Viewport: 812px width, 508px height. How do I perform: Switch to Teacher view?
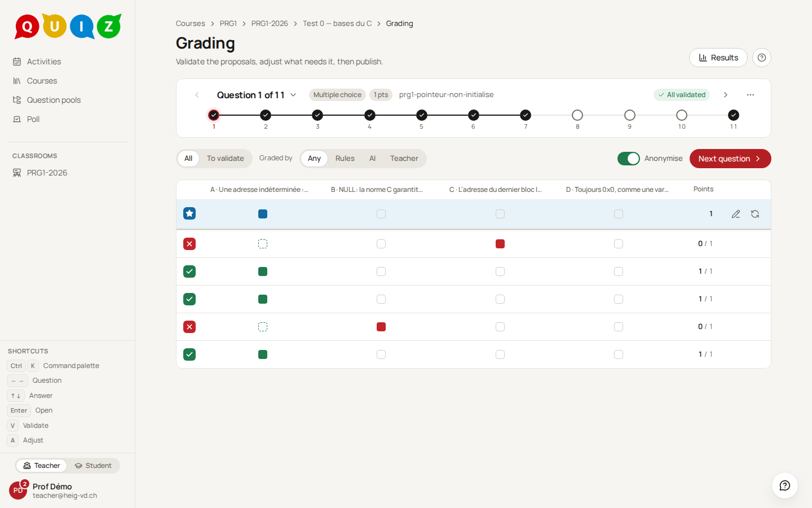(x=42, y=466)
